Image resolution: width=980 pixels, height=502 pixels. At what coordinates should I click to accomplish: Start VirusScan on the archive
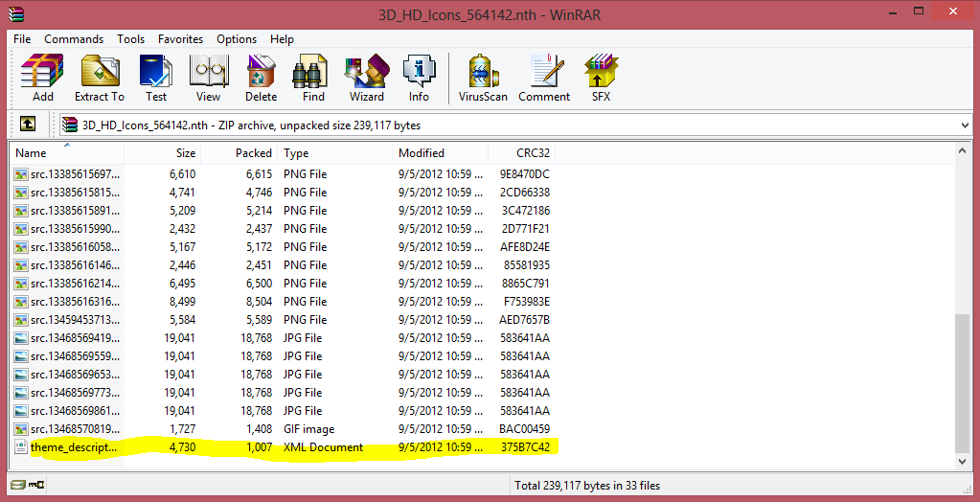coord(483,79)
